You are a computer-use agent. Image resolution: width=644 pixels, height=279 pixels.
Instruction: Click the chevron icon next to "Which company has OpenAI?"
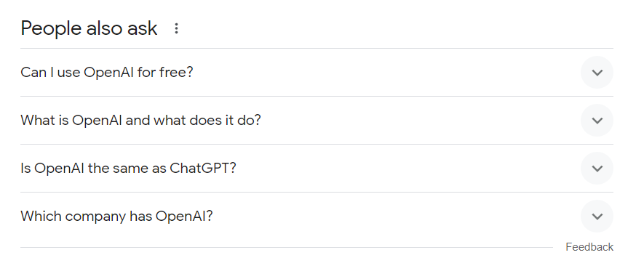pos(597,217)
